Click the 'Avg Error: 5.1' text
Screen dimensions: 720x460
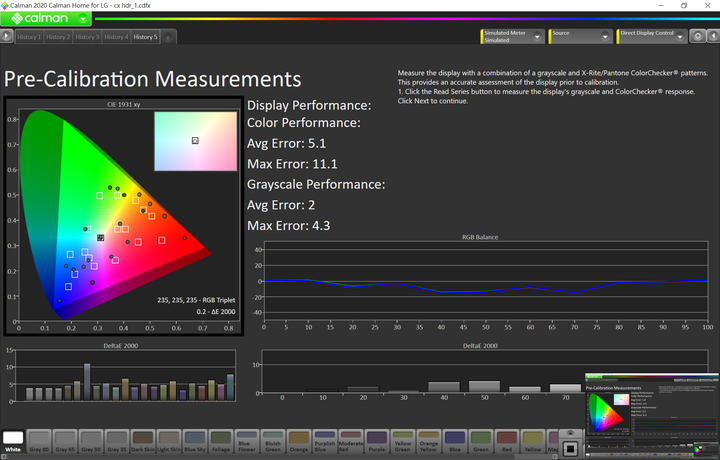tap(287, 144)
